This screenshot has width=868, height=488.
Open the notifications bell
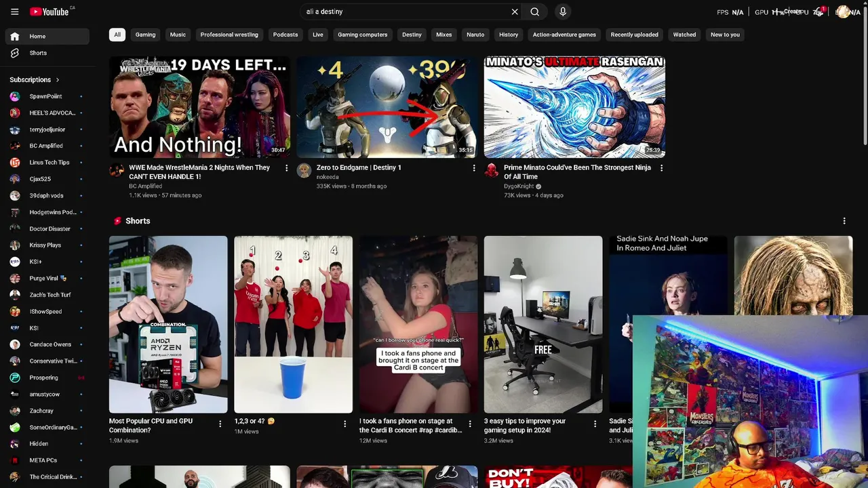pyautogui.click(x=818, y=12)
